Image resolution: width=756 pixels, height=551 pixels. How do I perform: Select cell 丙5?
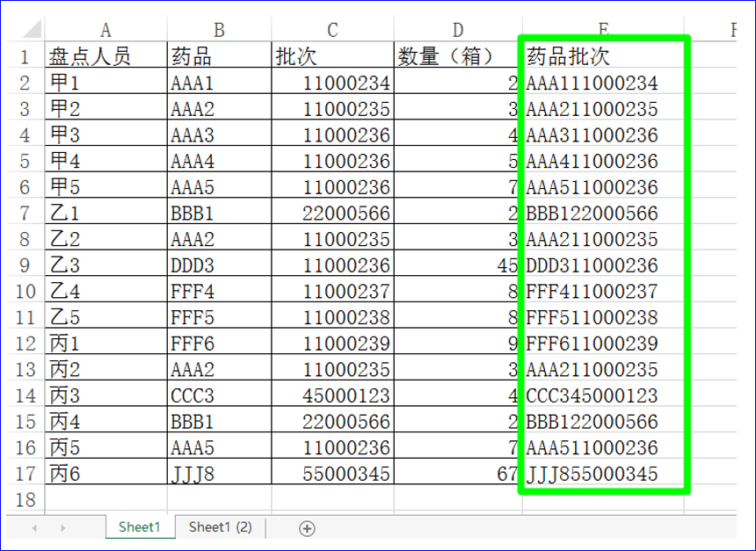106,447
